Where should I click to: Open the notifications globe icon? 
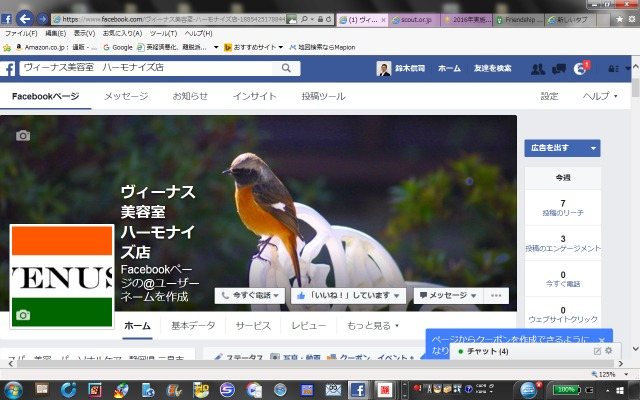pos(580,69)
